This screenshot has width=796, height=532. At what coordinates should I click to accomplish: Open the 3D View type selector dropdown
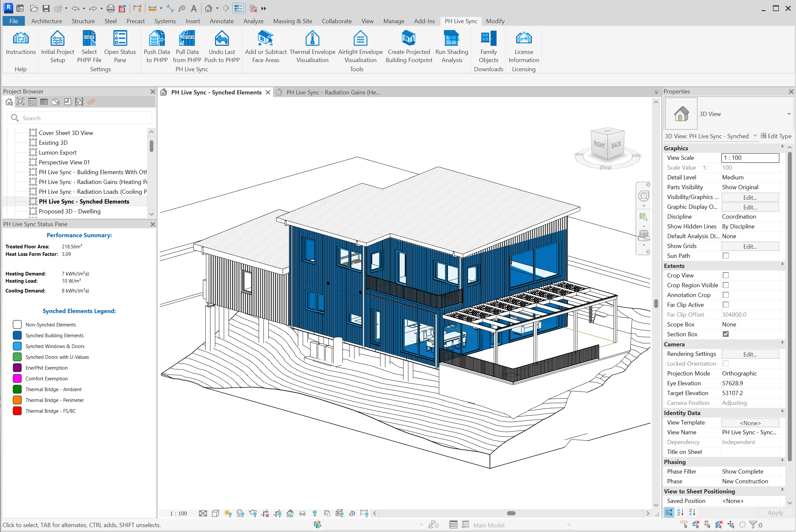[788, 114]
